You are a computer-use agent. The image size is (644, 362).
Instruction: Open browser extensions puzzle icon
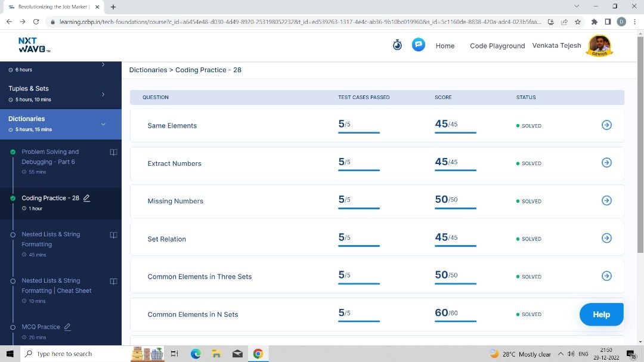pos(595,22)
